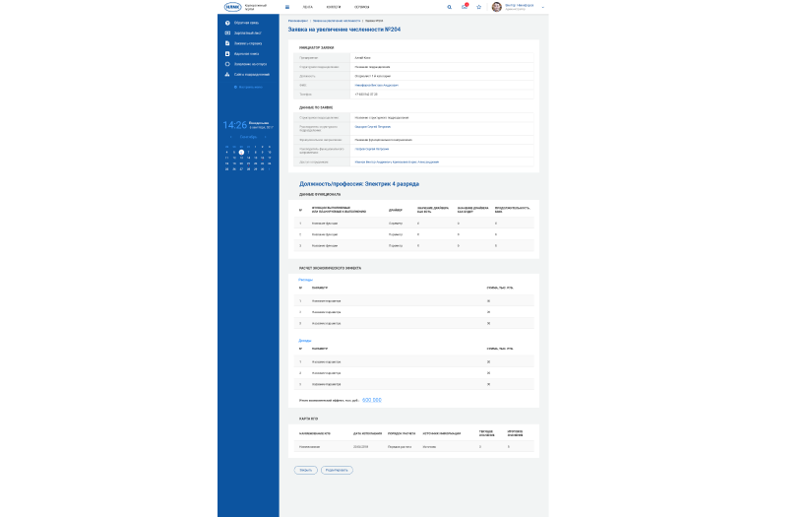Open the ЛЕНТА menu item
812x517 pixels.
pos(308,7)
